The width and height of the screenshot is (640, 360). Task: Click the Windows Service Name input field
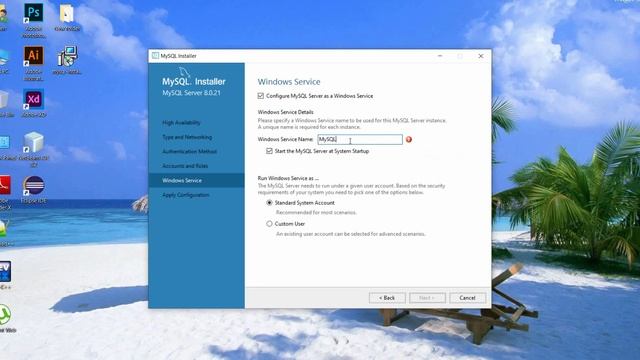360,140
